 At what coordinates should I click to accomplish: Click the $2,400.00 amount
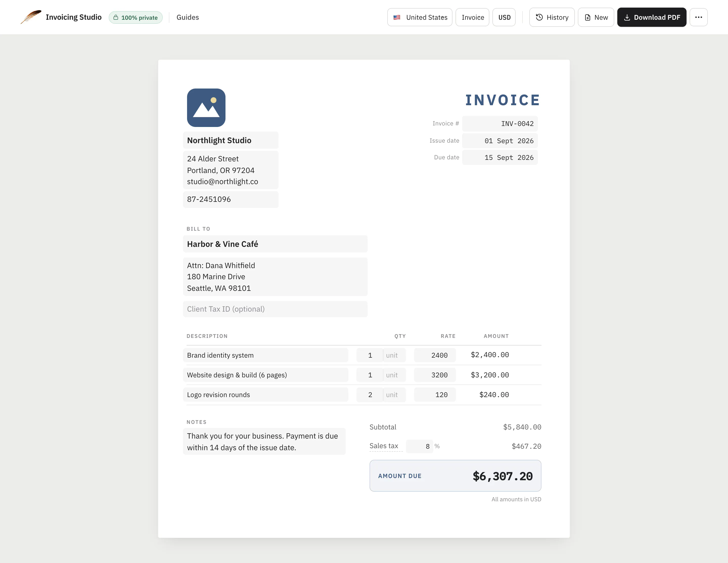[x=490, y=355]
